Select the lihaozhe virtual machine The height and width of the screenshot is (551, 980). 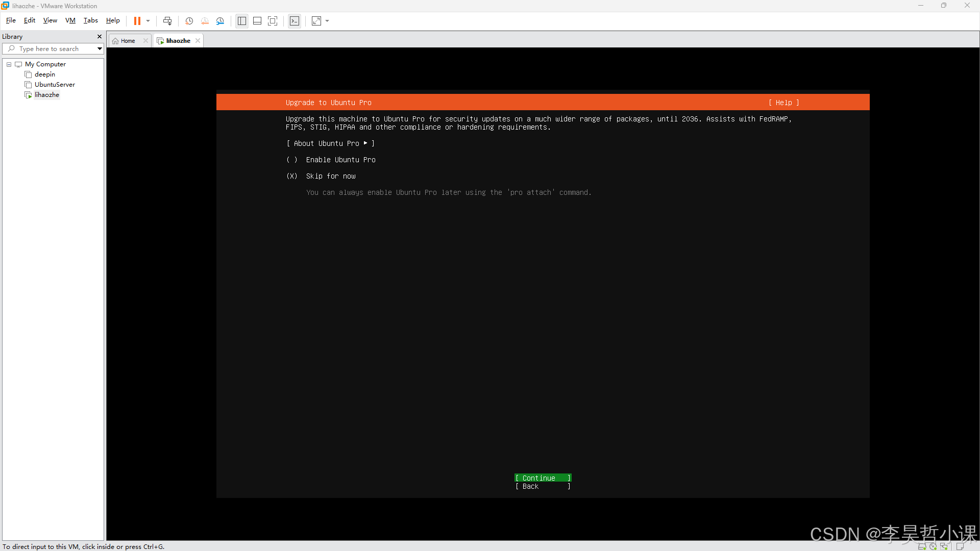tap(46, 95)
